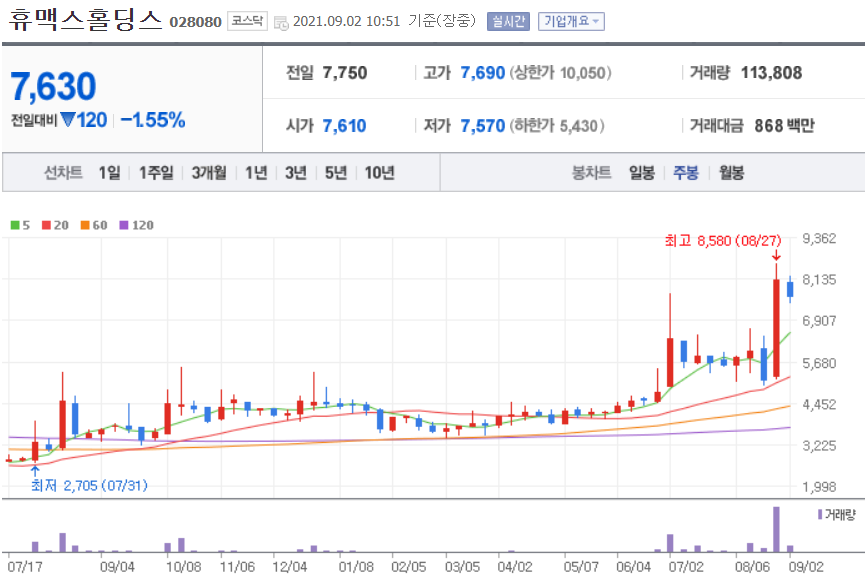Select the 월봉 candle chart
865x584 pixels.
[731, 173]
